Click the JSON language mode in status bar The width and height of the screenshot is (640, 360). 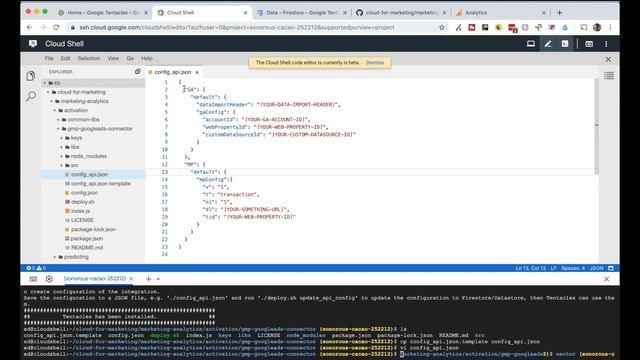click(597, 268)
